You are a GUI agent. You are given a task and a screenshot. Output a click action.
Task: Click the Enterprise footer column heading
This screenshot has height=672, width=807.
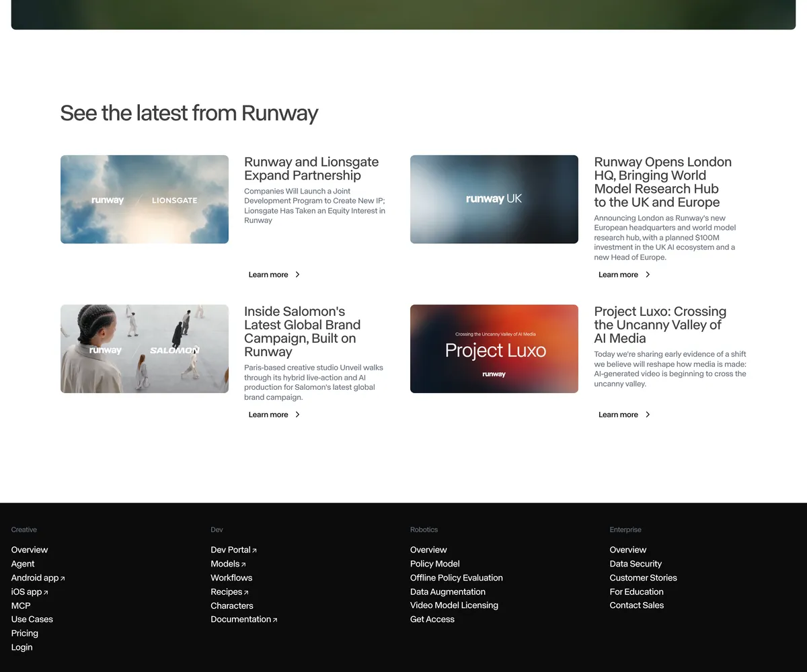coord(626,530)
